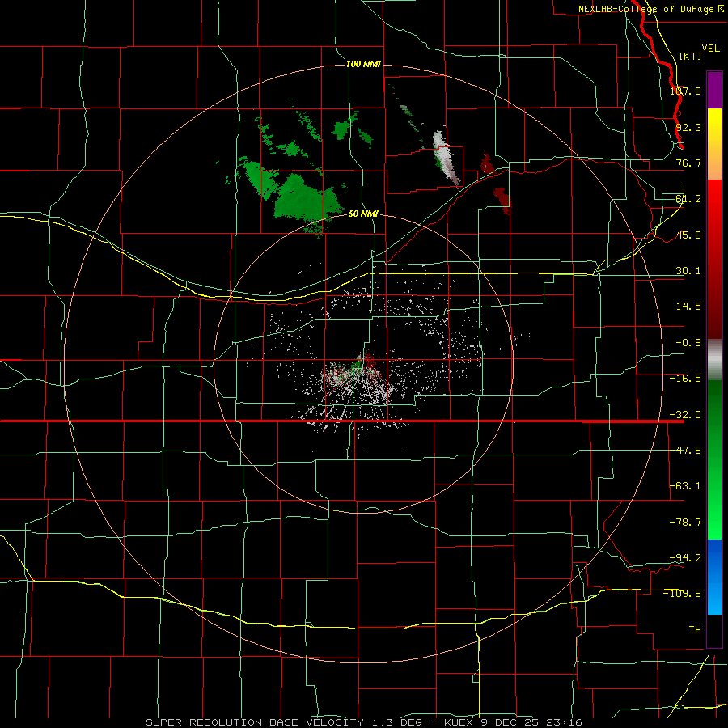Click the gray near-zero segment of color bar
The image size is (728, 728).
pos(714,360)
